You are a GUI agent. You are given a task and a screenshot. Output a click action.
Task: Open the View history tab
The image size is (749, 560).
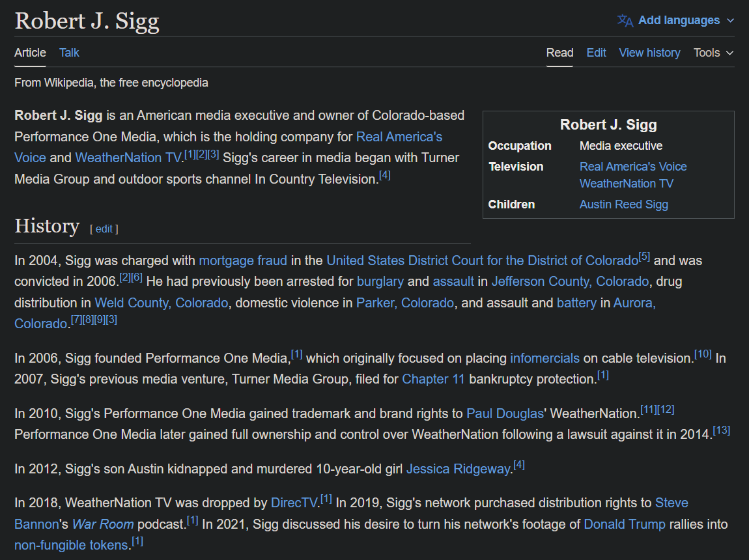point(649,53)
